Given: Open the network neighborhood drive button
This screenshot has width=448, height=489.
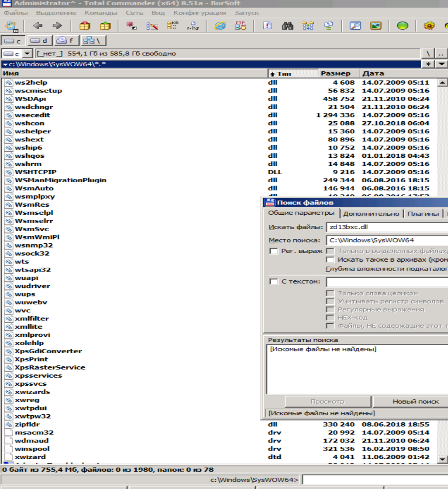Looking at the screenshot, I should [93, 41].
